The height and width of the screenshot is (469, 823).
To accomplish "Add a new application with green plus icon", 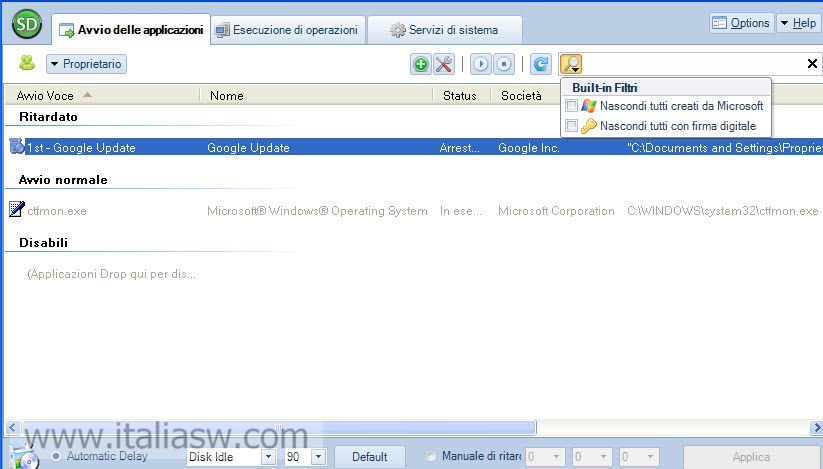I will [420, 64].
